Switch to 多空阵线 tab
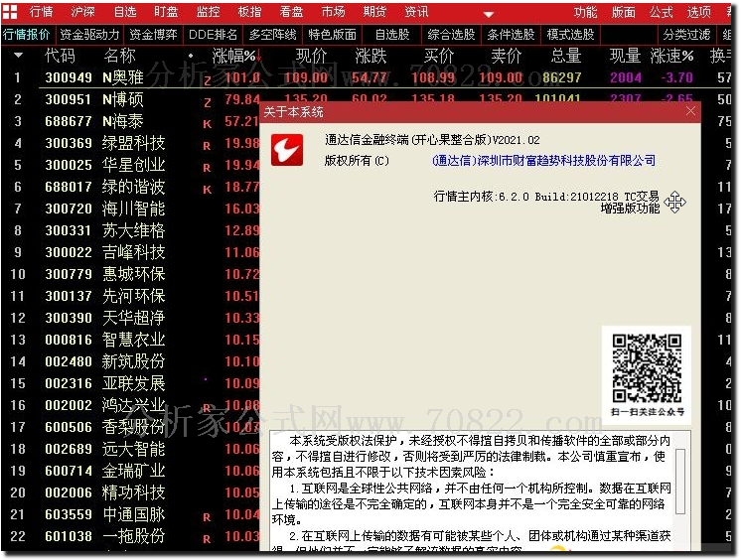This screenshot has width=741, height=560. (273, 35)
